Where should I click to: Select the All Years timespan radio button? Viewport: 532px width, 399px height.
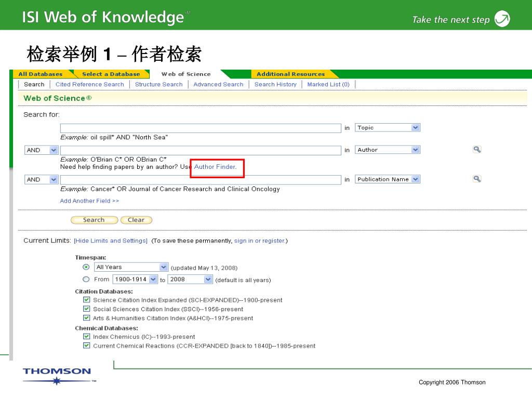86,267
